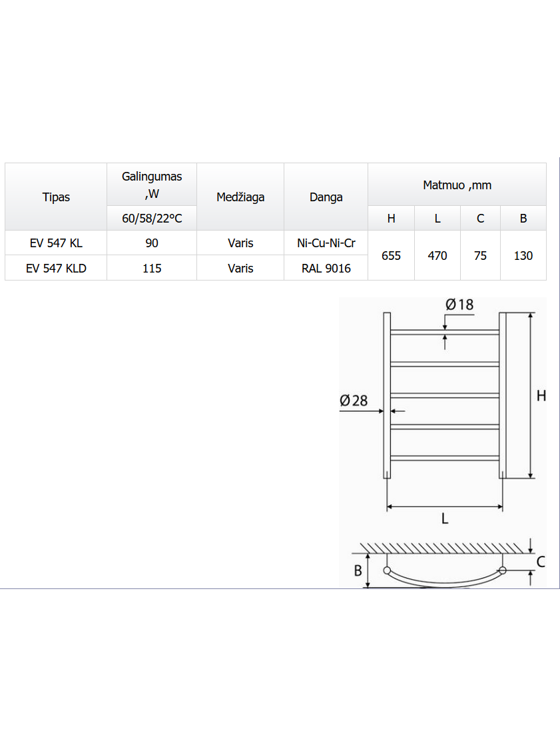This screenshot has height=747, width=560.
Task: Click the power value "115"
Action: pos(152,269)
